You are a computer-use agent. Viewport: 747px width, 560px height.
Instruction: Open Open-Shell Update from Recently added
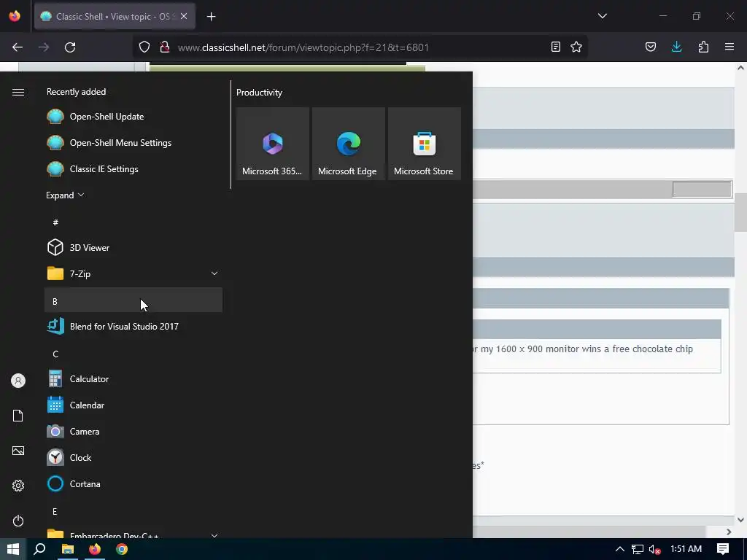(x=133, y=116)
